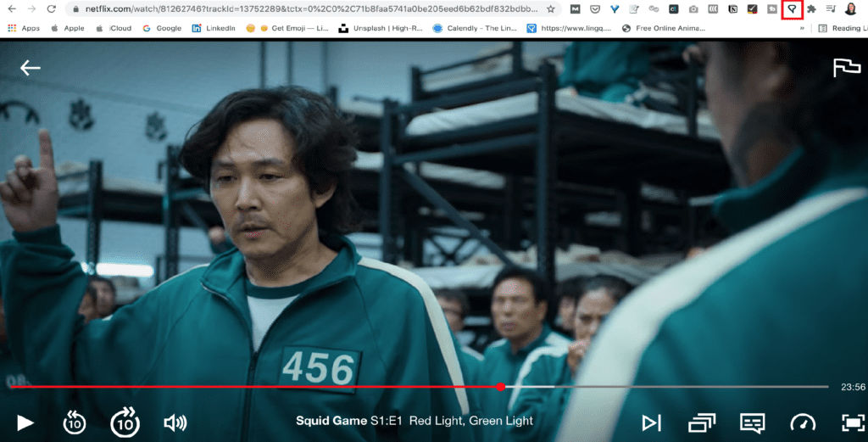Open the iCloud bookmark
The image size is (868, 442).
(114, 28)
